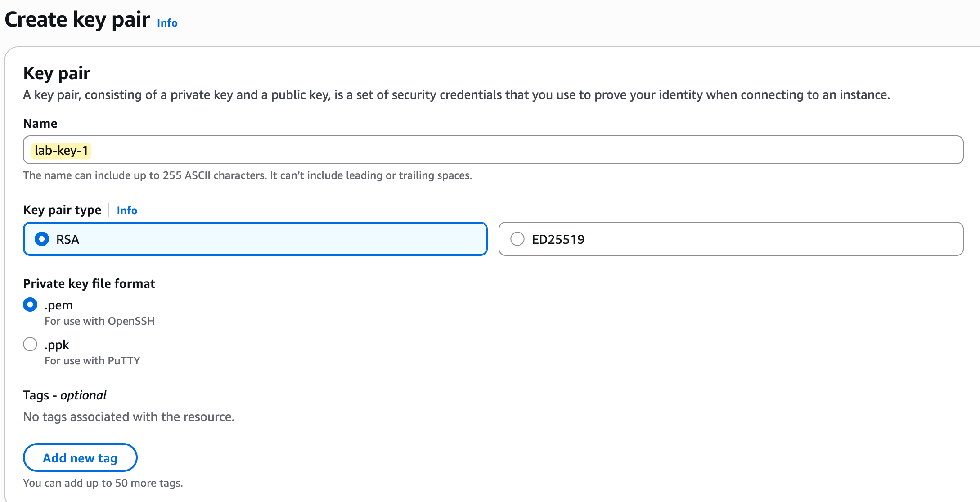Click the For use with OpenSSH description

coord(99,321)
